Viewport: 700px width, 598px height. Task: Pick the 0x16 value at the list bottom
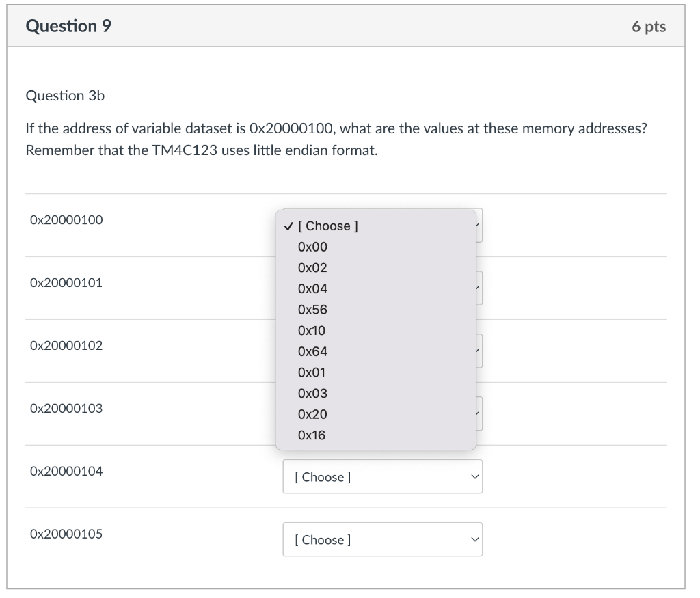tap(312, 435)
